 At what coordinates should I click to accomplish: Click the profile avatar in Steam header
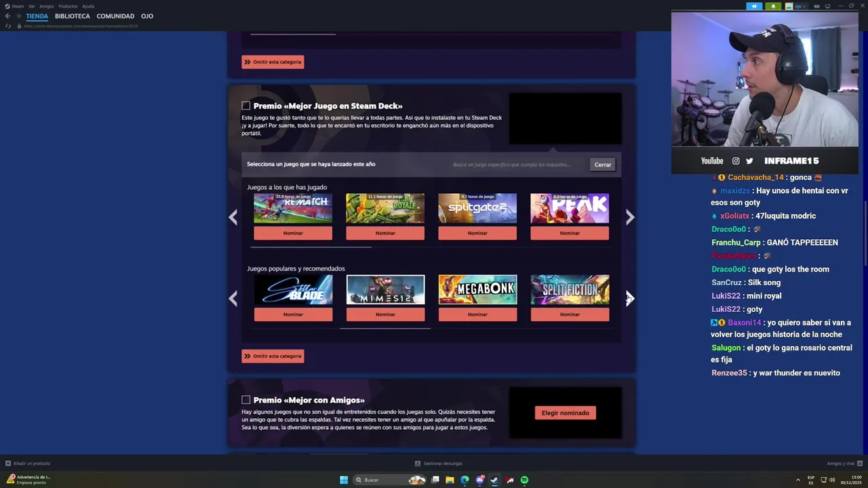click(x=788, y=6)
